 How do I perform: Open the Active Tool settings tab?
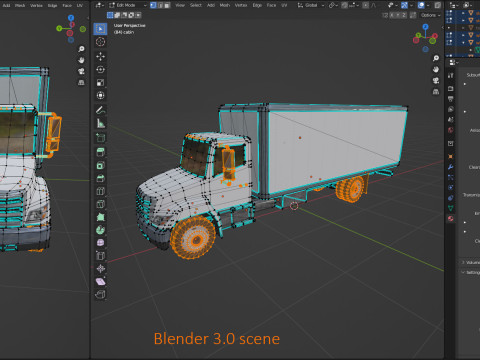(451, 75)
